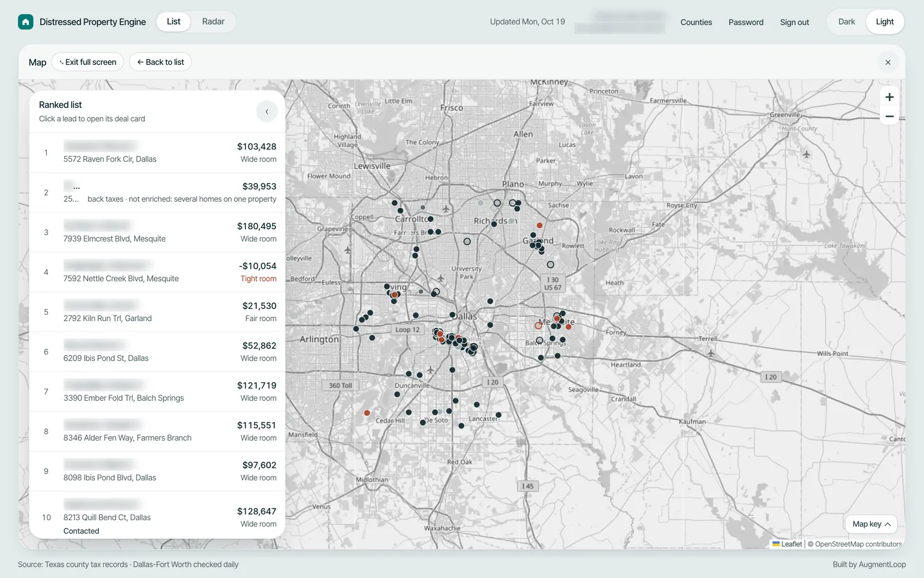Click the Built by AugmentLoop text

869,565
